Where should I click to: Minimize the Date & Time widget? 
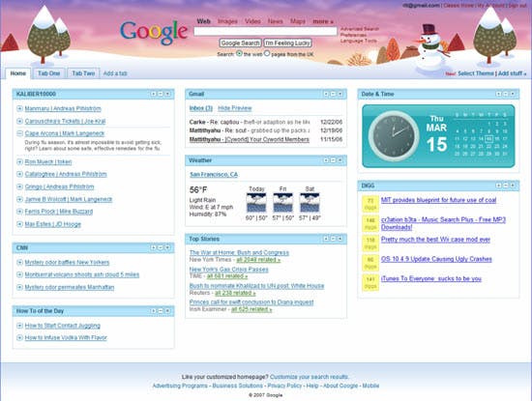point(506,94)
